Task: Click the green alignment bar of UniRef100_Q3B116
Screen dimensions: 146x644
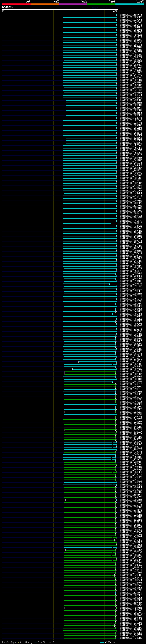Action: (90, 372)
